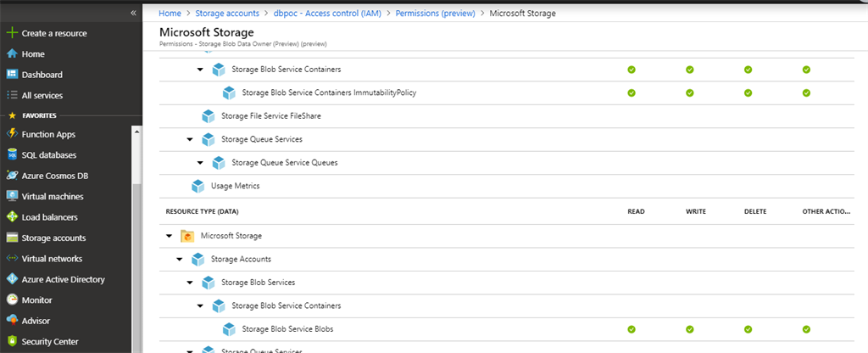Click the READ column header

pyautogui.click(x=636, y=211)
